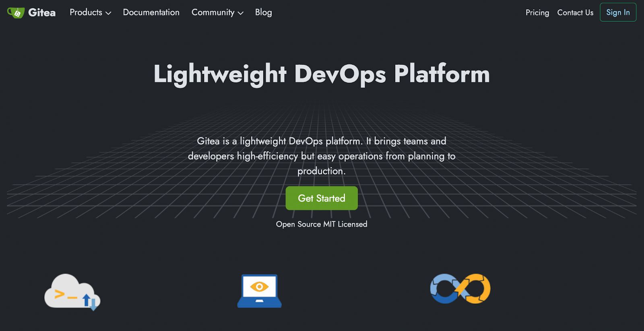The height and width of the screenshot is (331, 644).
Task: Click the Gitea brand name text
Action: [42, 13]
